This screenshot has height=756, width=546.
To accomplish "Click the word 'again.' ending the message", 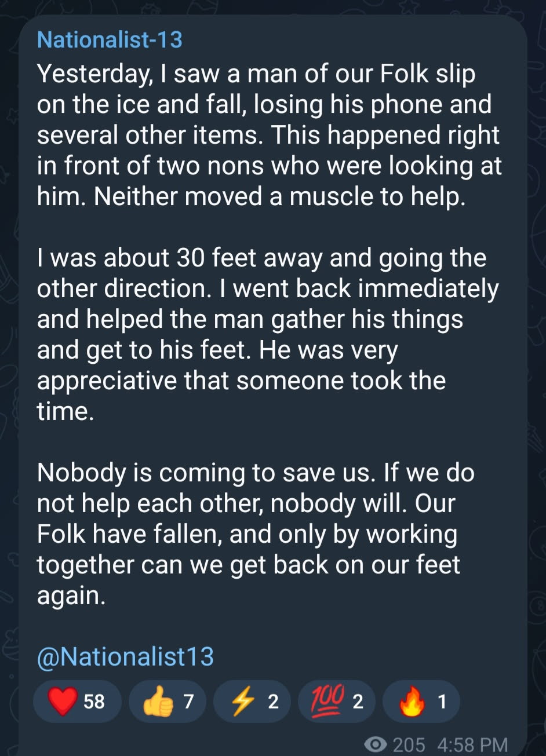I will (71, 596).
